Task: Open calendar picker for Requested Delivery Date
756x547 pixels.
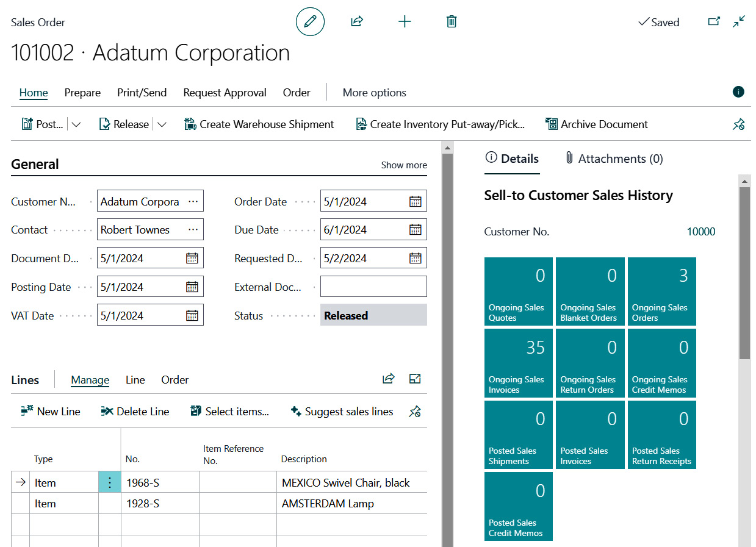Action: [x=415, y=258]
